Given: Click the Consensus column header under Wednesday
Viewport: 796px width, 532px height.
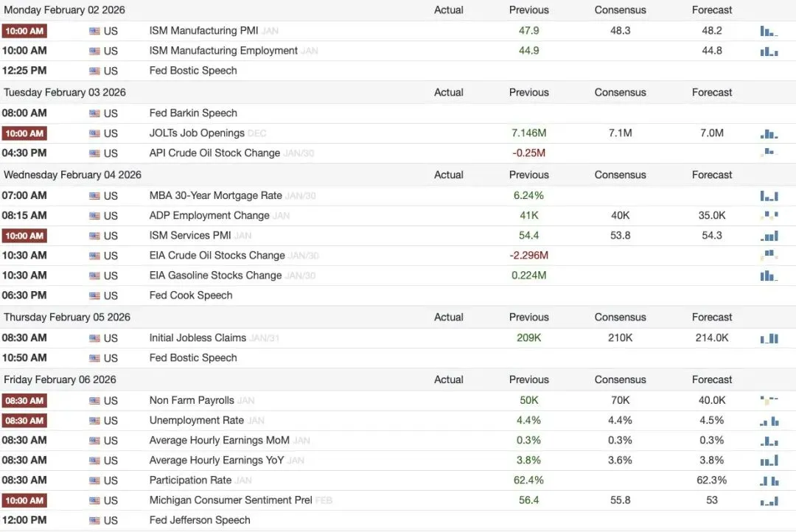Looking at the screenshot, I should tap(620, 175).
